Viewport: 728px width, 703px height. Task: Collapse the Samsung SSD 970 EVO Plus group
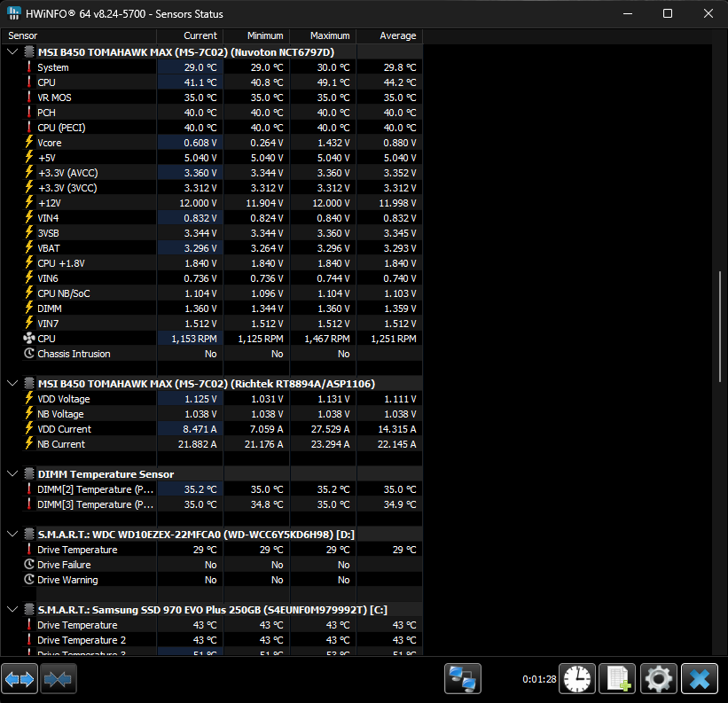tap(12, 609)
